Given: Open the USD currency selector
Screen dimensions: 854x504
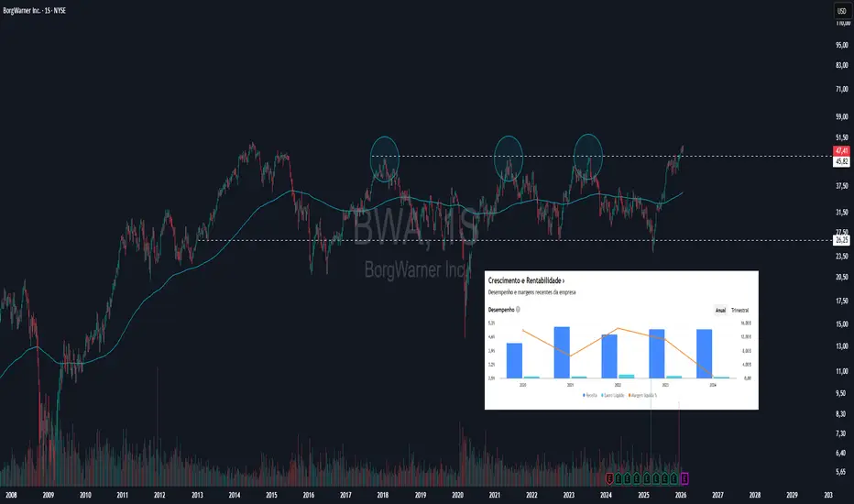Looking at the screenshot, I should click(841, 11).
